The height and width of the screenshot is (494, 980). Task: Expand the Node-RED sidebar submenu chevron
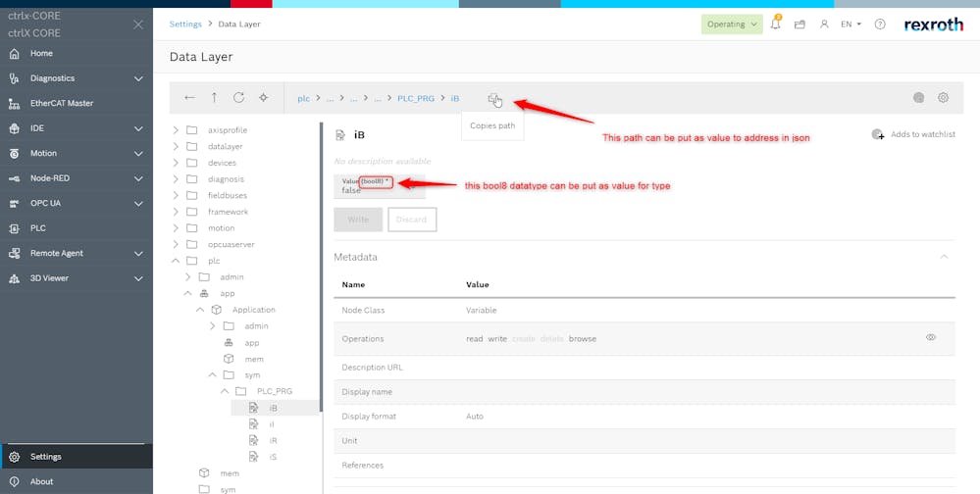(138, 178)
